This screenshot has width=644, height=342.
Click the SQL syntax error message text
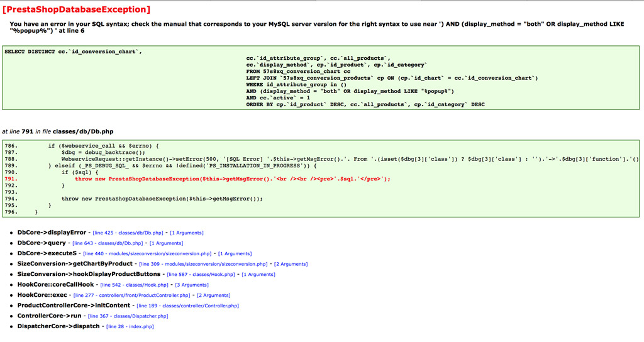coord(317,27)
